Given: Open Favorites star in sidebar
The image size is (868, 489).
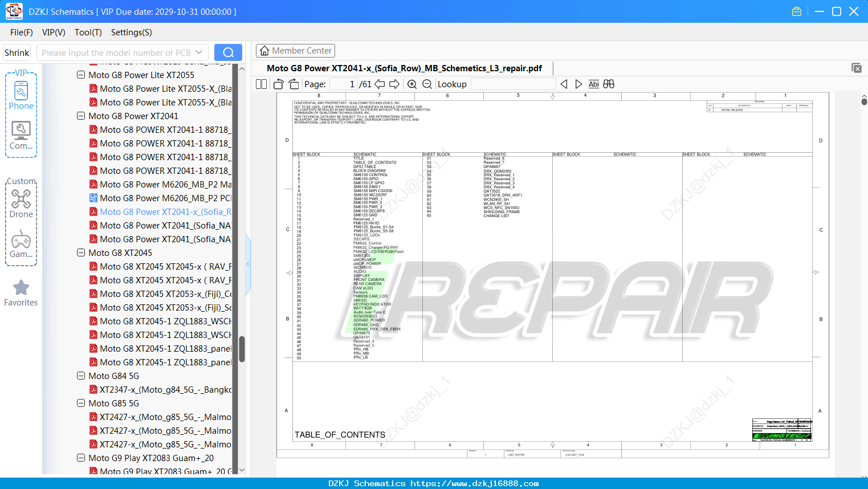Looking at the screenshot, I should pos(21,294).
